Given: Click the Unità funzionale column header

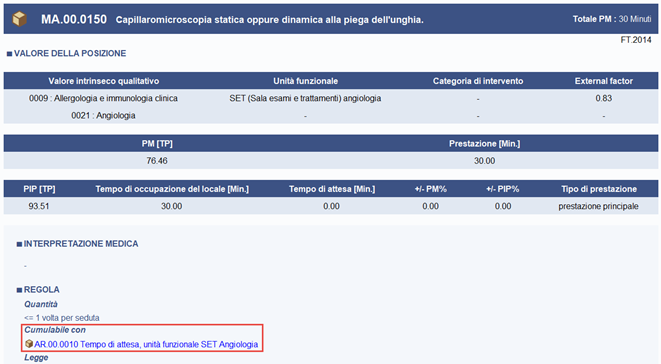Looking at the screenshot, I should (x=305, y=81).
